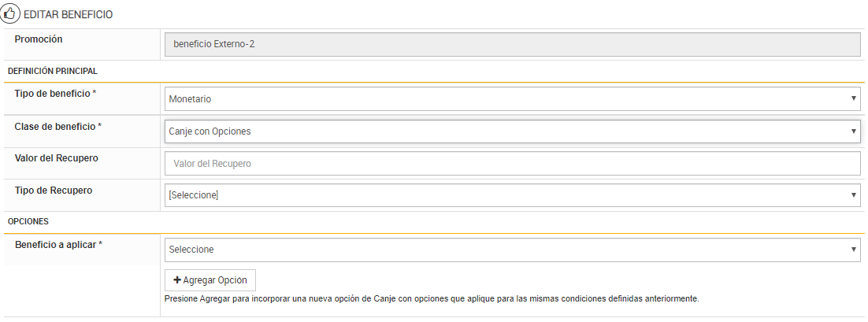Image resolution: width=868 pixels, height=322 pixels.
Task: Click the Tipo de beneficio label
Action: coord(54,94)
